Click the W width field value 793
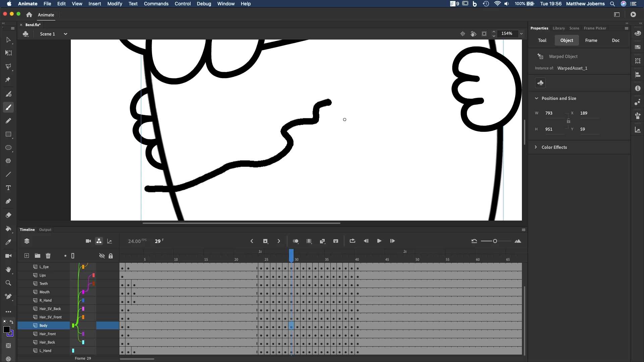This screenshot has width=644, height=362. tap(549, 113)
